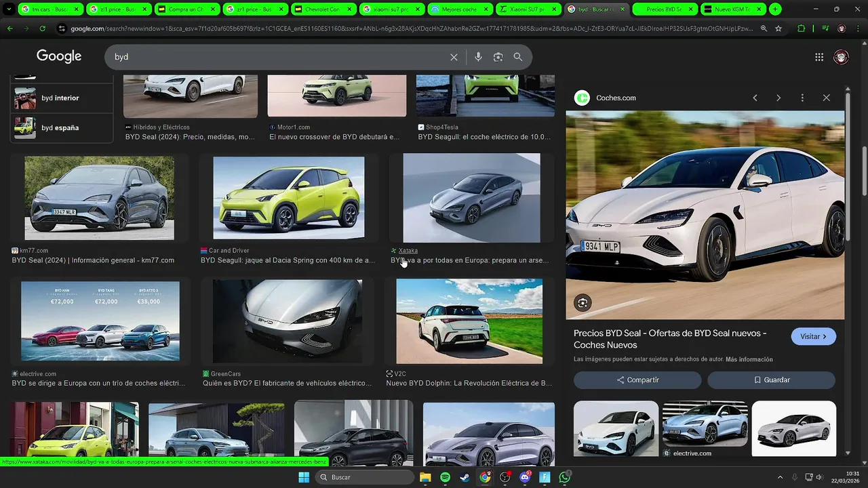
Task: Open V2C BYD Dolphin thumbnail
Action: coord(469,321)
